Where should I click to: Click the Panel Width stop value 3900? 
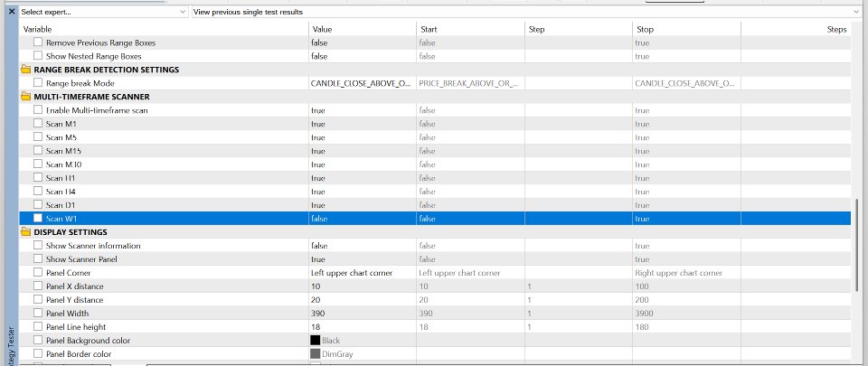[x=686, y=314]
